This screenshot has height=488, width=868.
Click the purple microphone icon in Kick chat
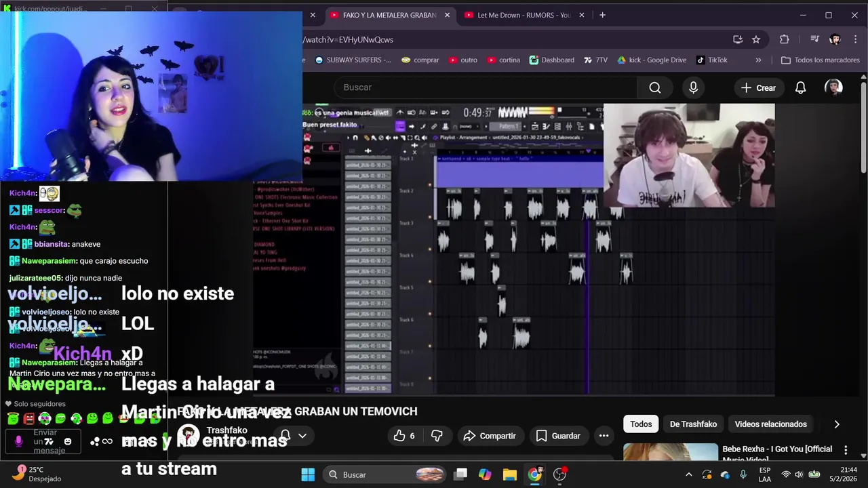tap(18, 441)
